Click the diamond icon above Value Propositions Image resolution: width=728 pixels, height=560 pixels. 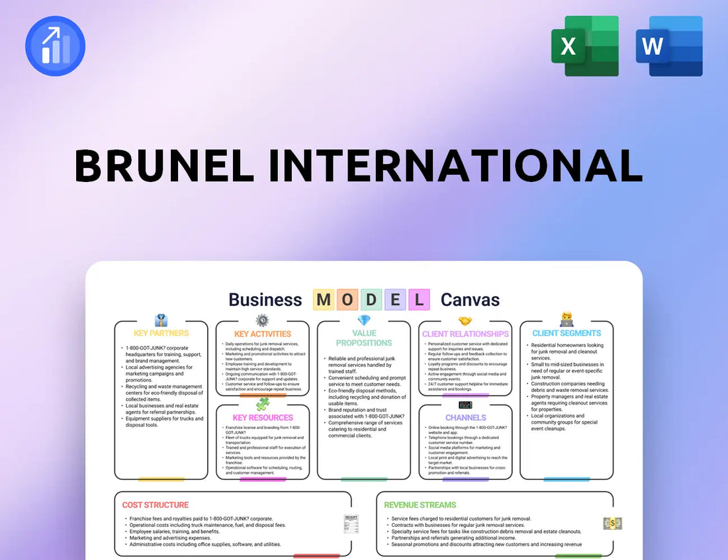(x=364, y=320)
